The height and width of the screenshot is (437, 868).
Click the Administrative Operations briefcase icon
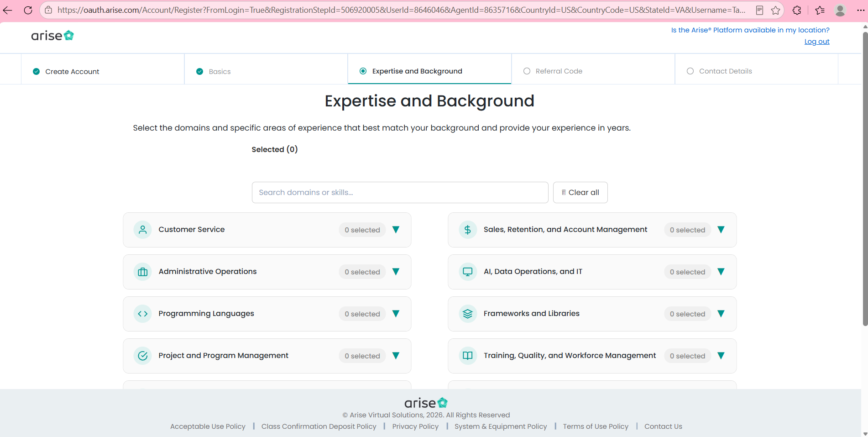pos(143,272)
